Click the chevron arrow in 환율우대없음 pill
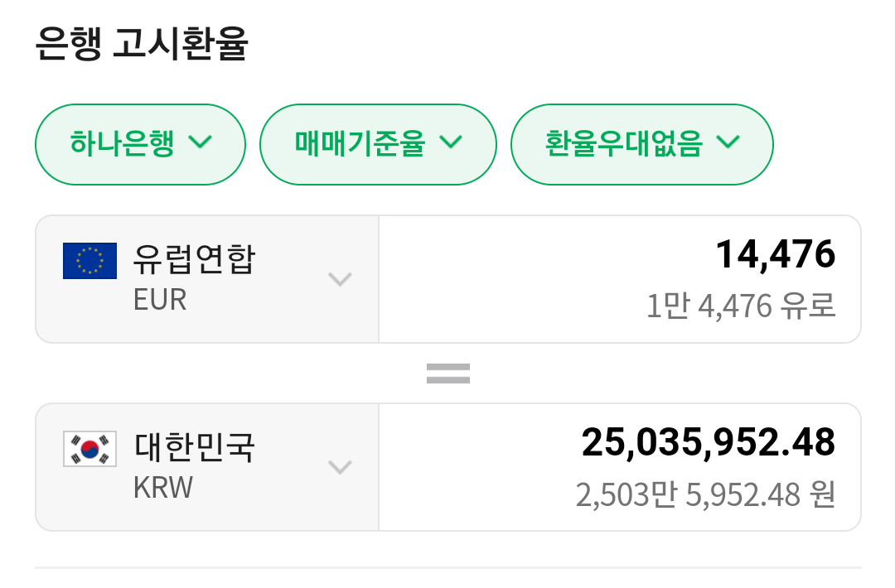This screenshot has width=895, height=588. point(728,142)
